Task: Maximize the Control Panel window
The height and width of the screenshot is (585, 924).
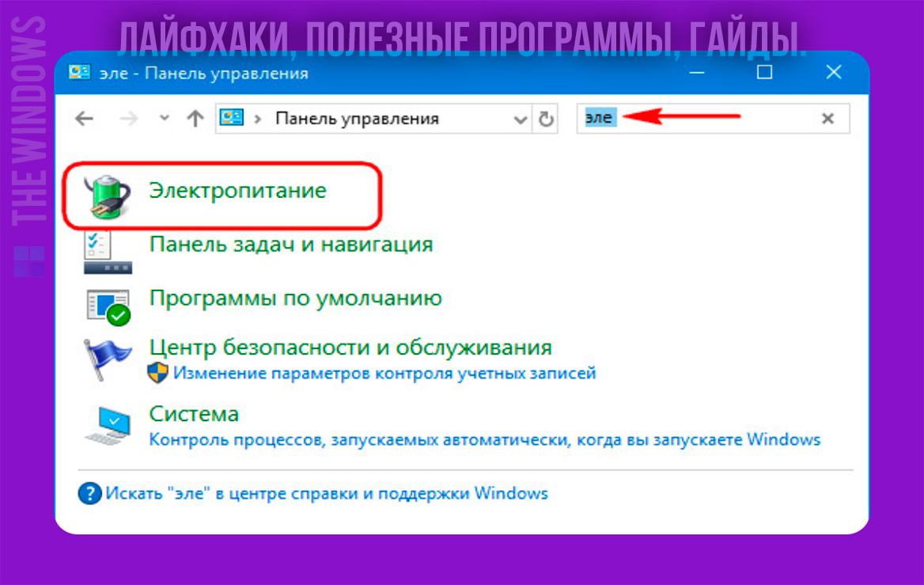Action: click(x=764, y=72)
